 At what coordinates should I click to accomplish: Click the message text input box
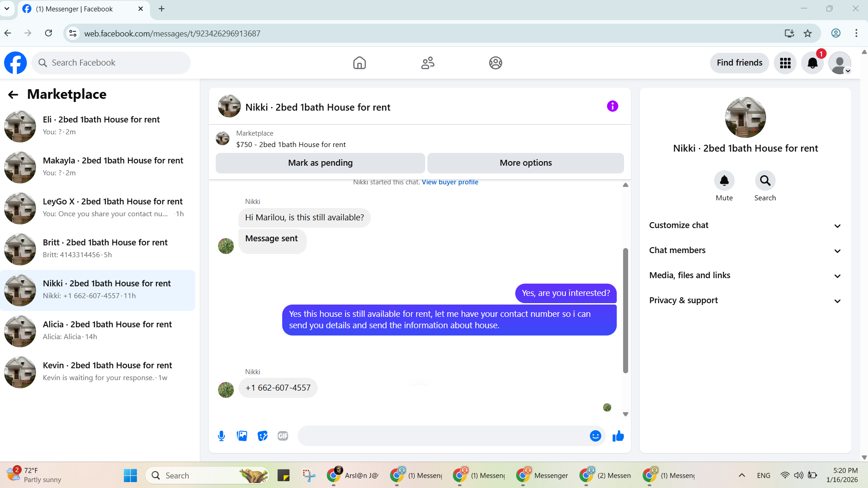tap(444, 436)
